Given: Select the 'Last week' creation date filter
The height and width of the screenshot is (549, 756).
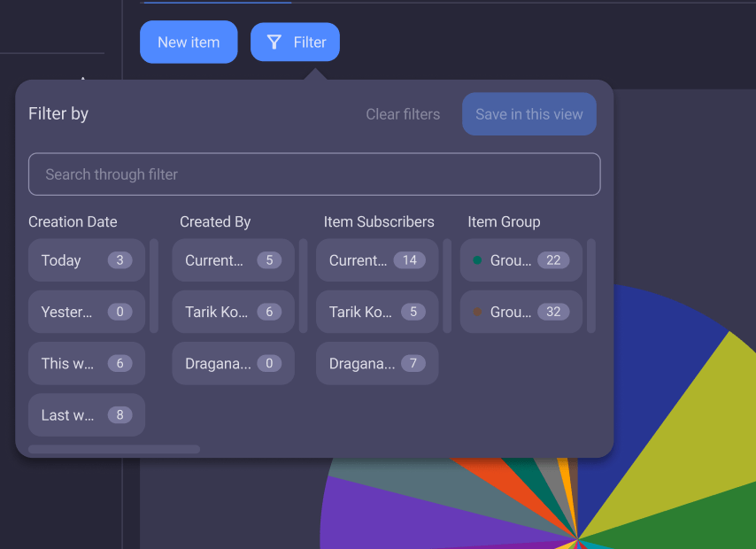Looking at the screenshot, I should (x=86, y=414).
